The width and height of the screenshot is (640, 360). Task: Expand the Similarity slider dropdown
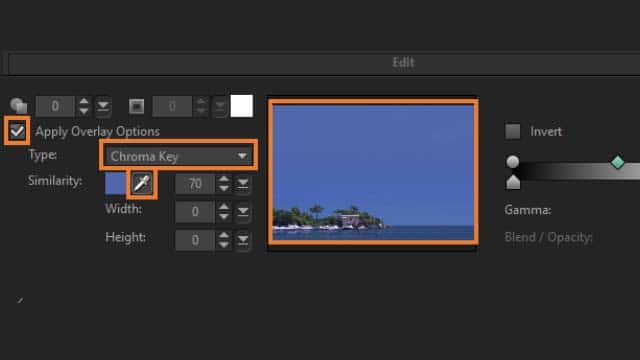pyautogui.click(x=243, y=184)
